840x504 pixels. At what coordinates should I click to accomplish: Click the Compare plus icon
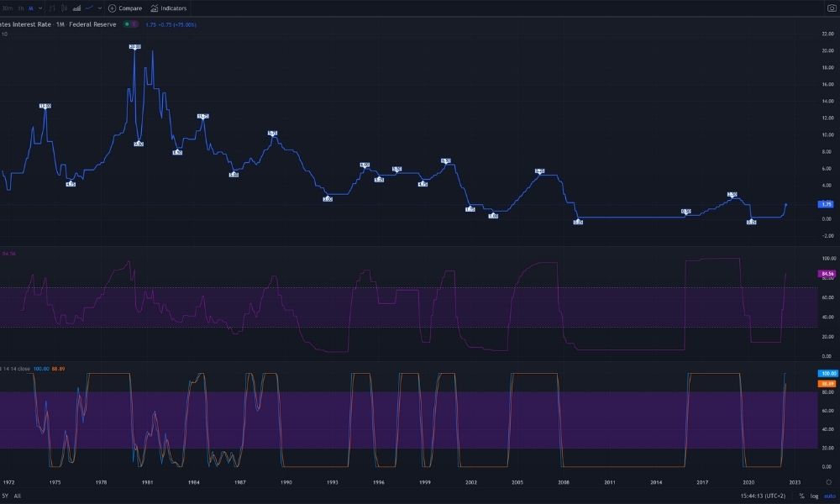pos(113,8)
